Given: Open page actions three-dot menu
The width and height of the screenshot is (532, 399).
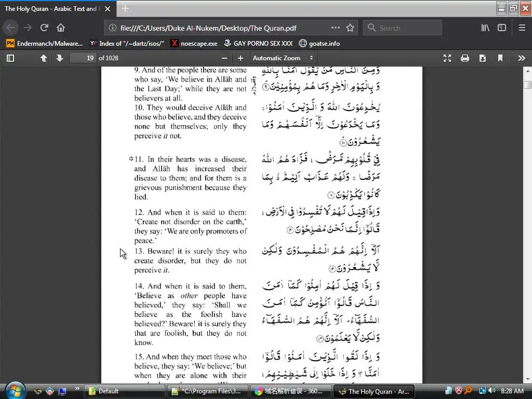Looking at the screenshot, I should pyautogui.click(x=336, y=28).
